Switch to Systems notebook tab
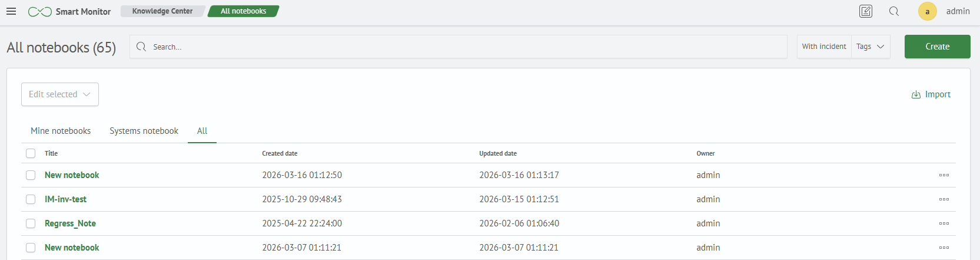Viewport: 980px width, 260px height. (144, 131)
